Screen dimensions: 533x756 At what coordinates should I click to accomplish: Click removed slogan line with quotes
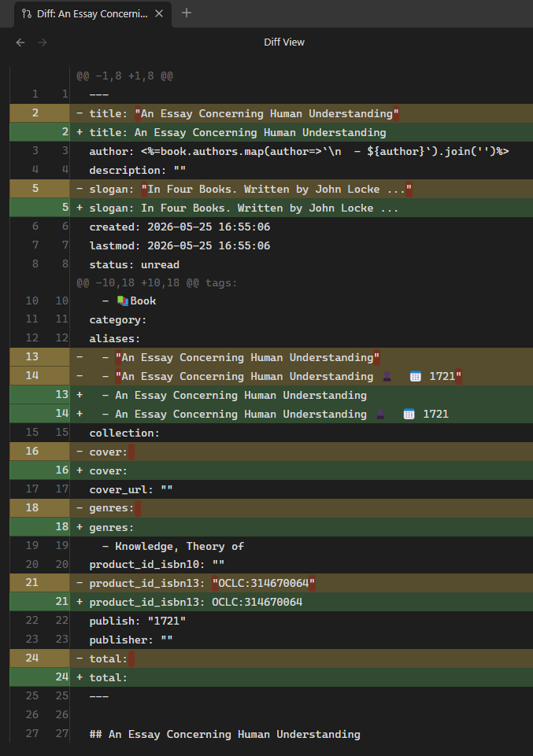pyautogui.click(x=271, y=189)
